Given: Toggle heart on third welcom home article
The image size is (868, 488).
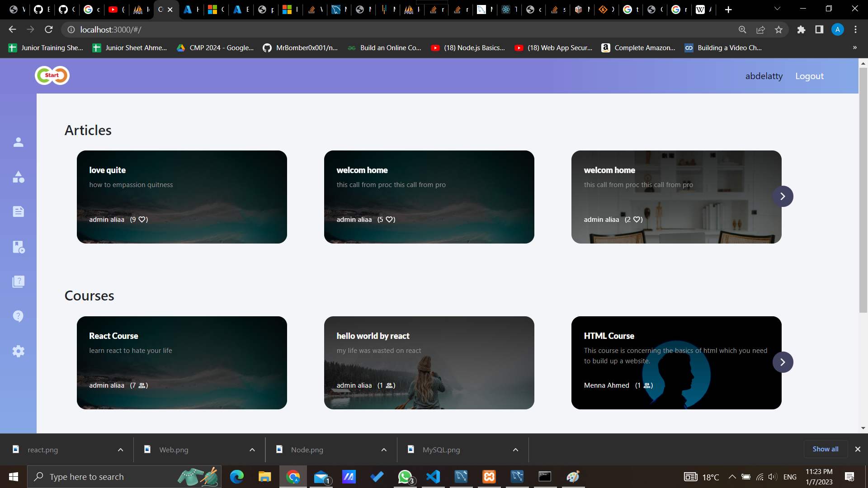Looking at the screenshot, I should tap(637, 220).
